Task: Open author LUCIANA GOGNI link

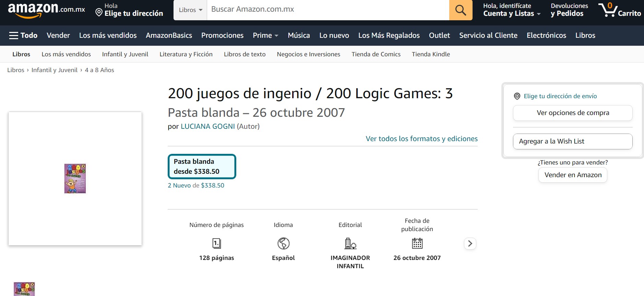Action: 208,126
